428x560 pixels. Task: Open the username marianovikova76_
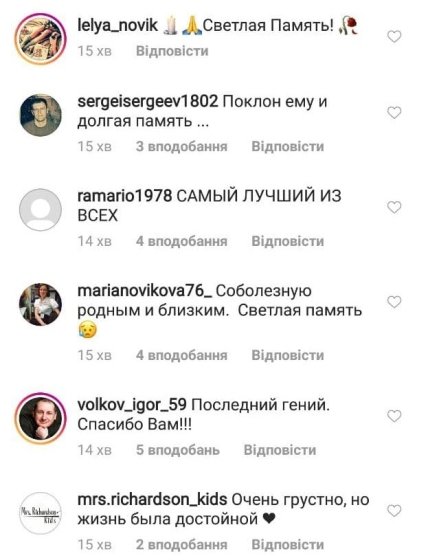[145, 291]
